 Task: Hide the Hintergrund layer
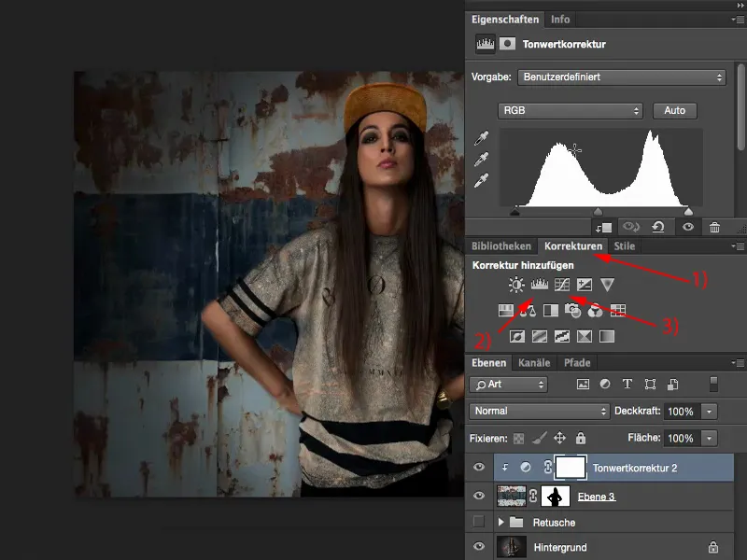(x=479, y=546)
